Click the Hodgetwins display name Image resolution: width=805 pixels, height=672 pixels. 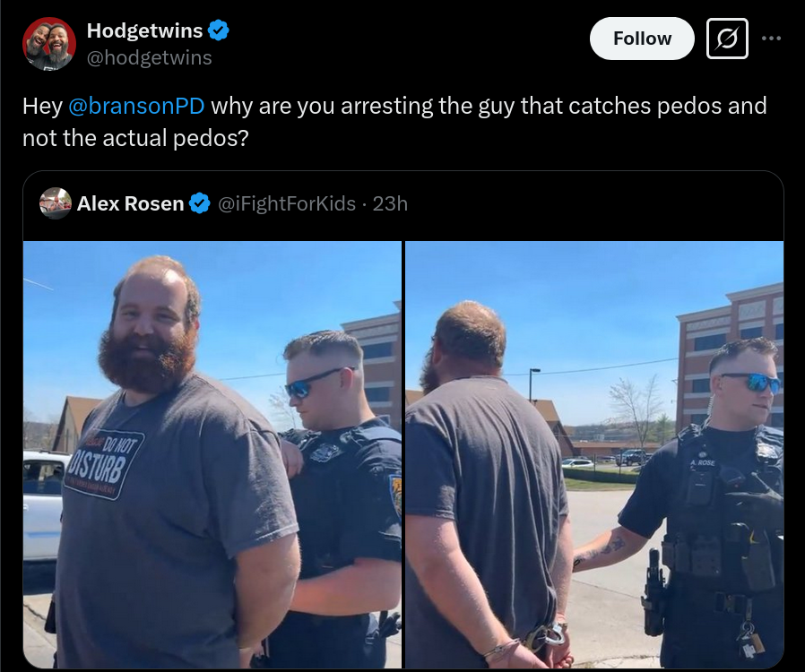(x=145, y=30)
